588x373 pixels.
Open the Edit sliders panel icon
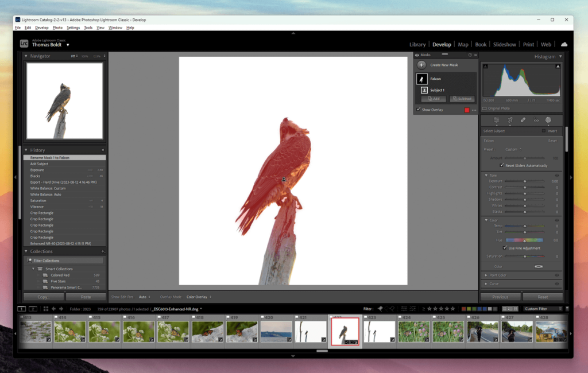tap(496, 120)
